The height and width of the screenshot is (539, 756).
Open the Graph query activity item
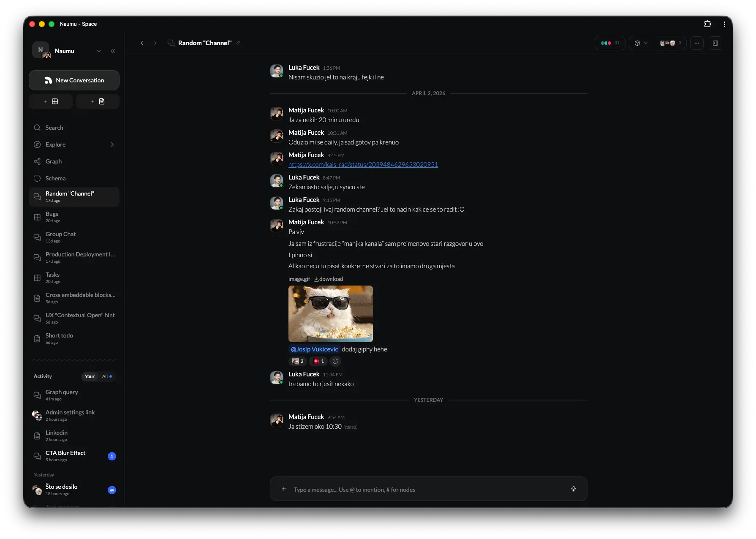(x=74, y=395)
